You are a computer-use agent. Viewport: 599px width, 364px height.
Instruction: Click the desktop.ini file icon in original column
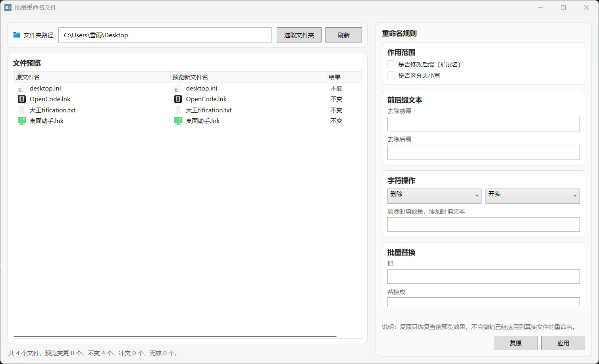click(x=21, y=89)
